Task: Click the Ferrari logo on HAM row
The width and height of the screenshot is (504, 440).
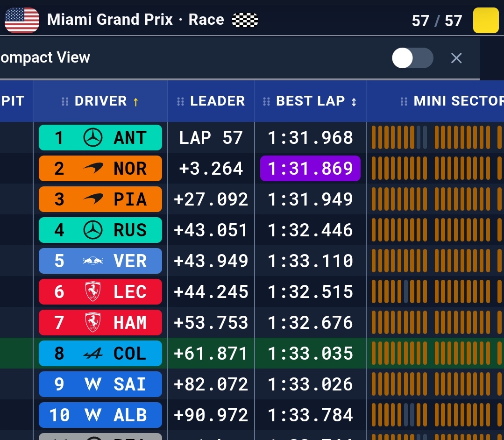Action: 93,322
